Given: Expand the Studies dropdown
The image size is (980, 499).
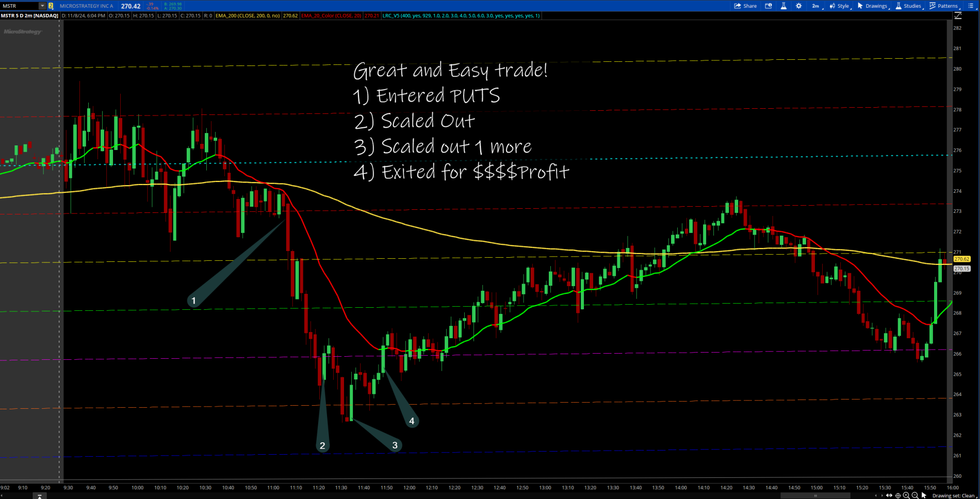Looking at the screenshot, I should [x=908, y=6].
